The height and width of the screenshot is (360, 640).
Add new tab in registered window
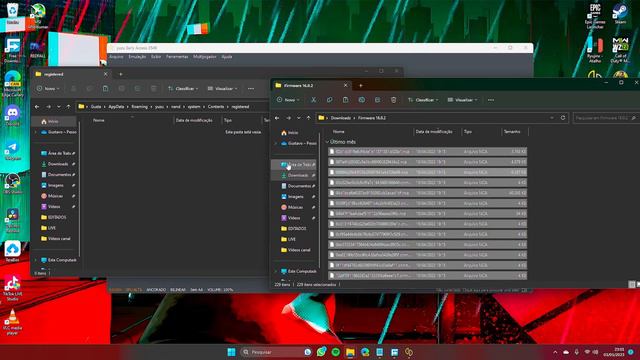pyautogui.click(x=121, y=74)
